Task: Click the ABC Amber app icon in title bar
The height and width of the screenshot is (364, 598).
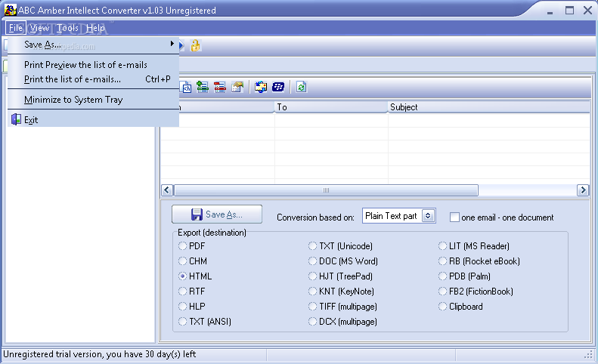Action: point(10,10)
